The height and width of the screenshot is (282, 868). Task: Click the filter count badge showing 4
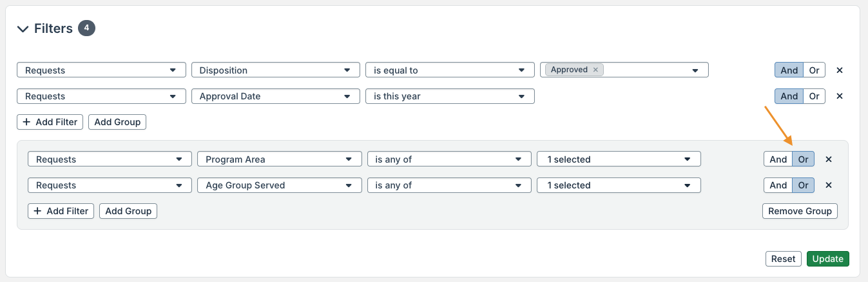click(x=86, y=28)
